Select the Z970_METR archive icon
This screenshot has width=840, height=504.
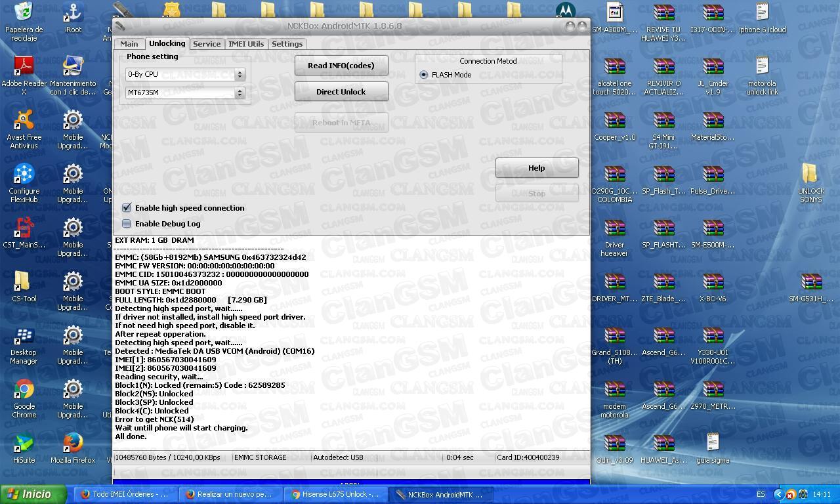[x=713, y=394]
